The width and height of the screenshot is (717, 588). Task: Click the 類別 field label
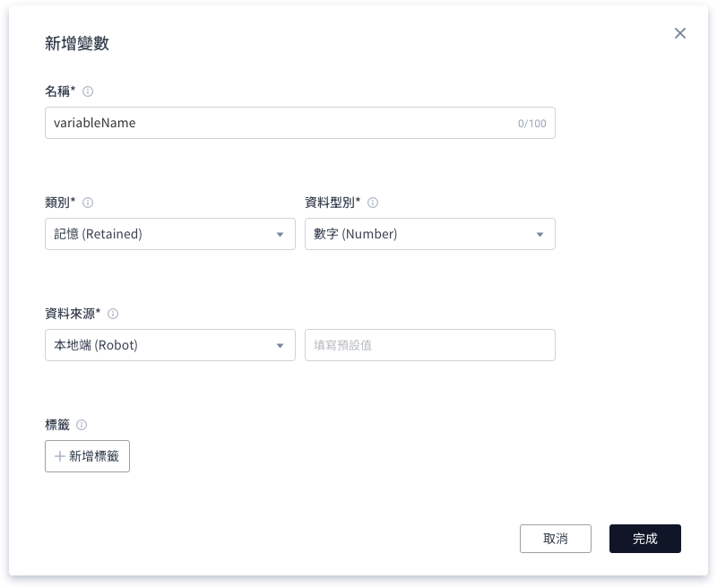[x=60, y=203]
